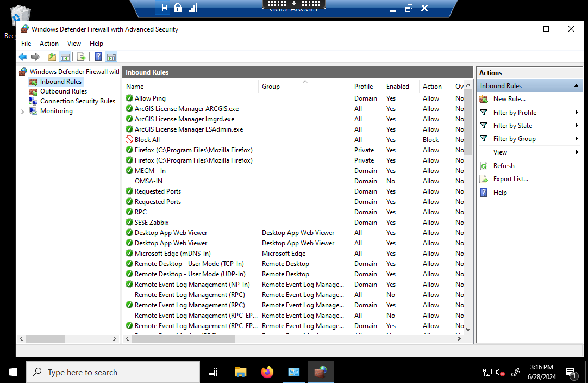Expand the Filter by Profile submenu

pyautogui.click(x=576, y=113)
